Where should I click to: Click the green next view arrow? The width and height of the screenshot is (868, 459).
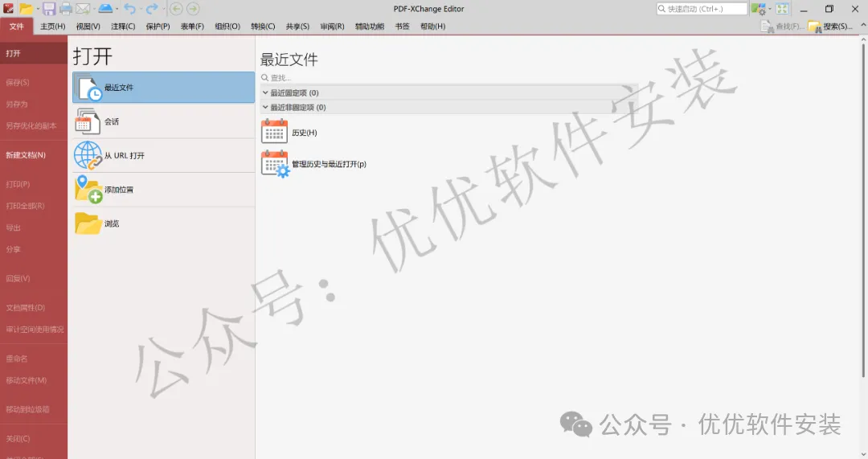(x=193, y=8)
